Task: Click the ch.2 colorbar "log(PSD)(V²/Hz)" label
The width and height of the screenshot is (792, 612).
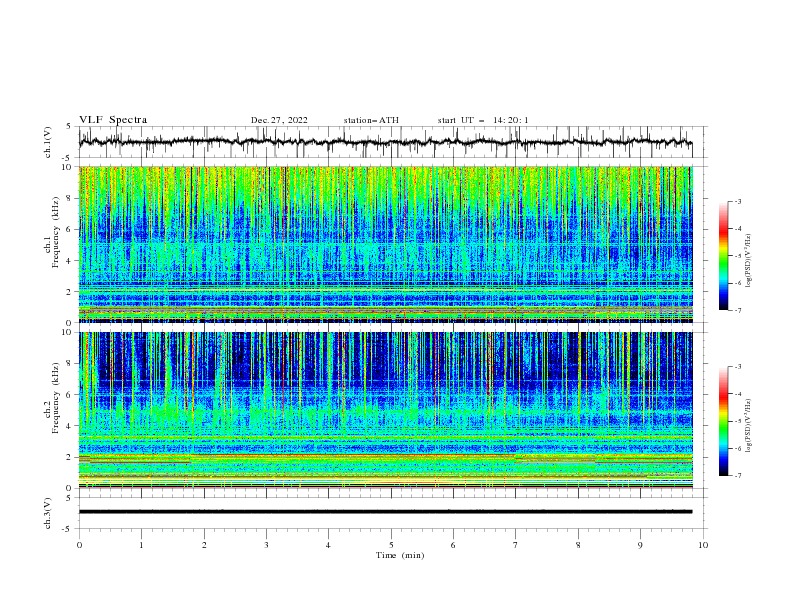Action: pyautogui.click(x=748, y=426)
